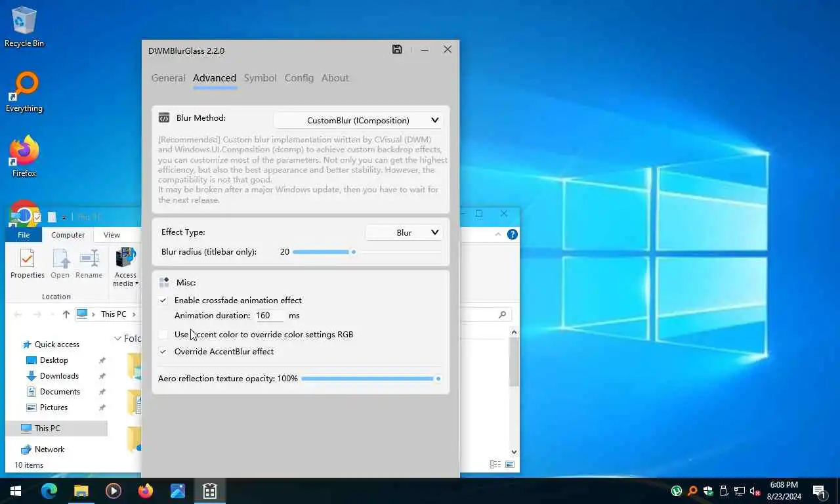Open the notification center icon

[x=819, y=491]
